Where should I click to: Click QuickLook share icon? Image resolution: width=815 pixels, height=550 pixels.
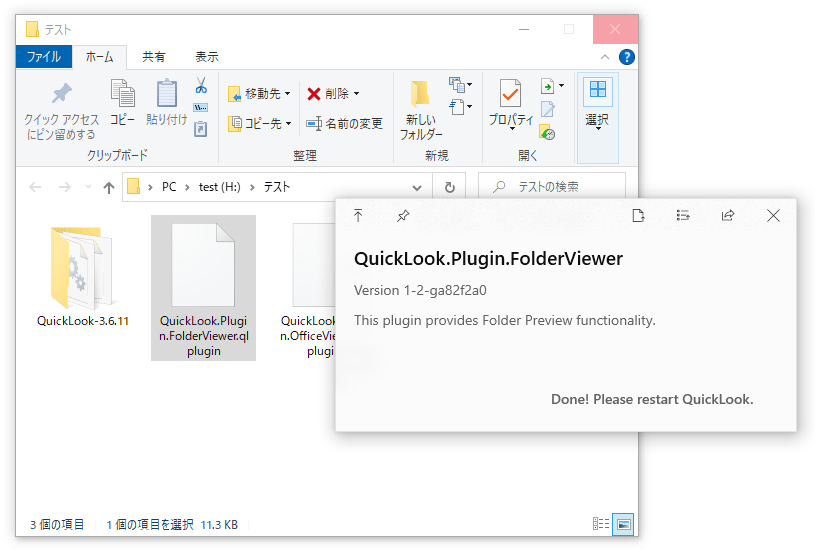(x=728, y=215)
